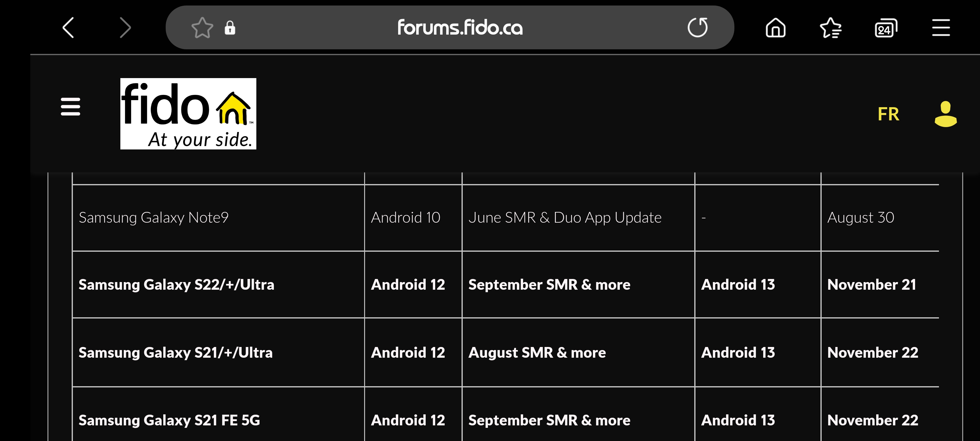This screenshot has width=980, height=441.
Task: Go forward using the browser forward arrow
Action: pos(125,27)
